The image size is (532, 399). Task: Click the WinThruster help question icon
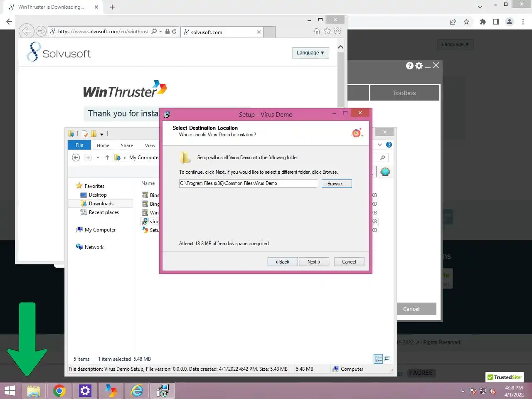[x=410, y=66]
